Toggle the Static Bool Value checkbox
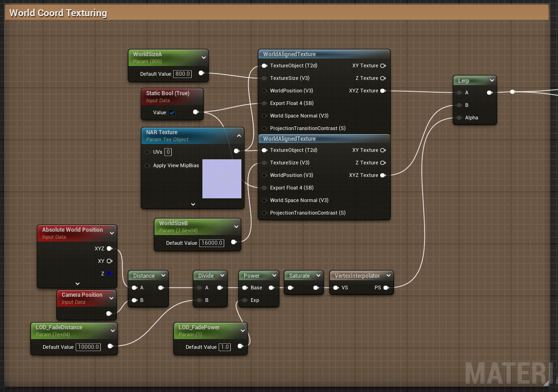Viewport: 558px width, 392px height. click(172, 112)
